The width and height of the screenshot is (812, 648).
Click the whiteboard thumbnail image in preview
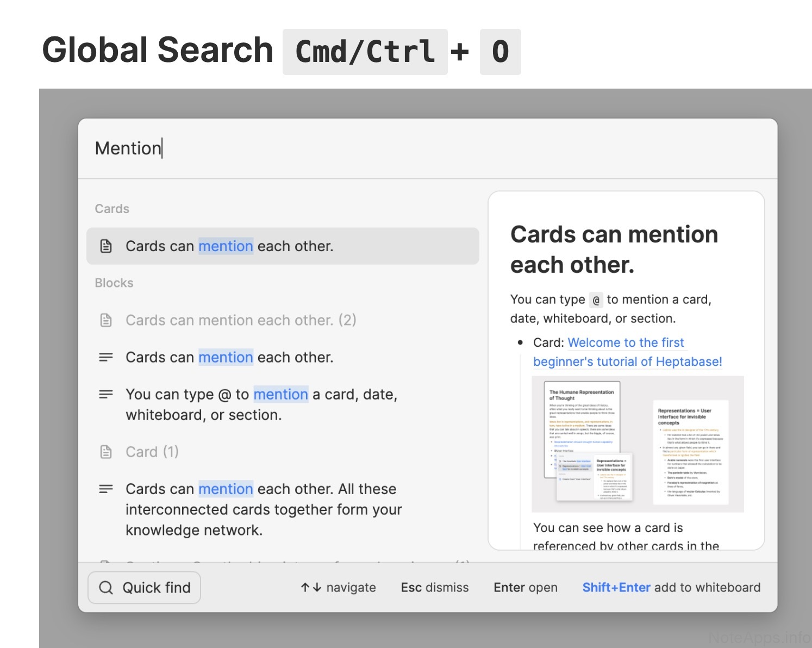(638, 444)
